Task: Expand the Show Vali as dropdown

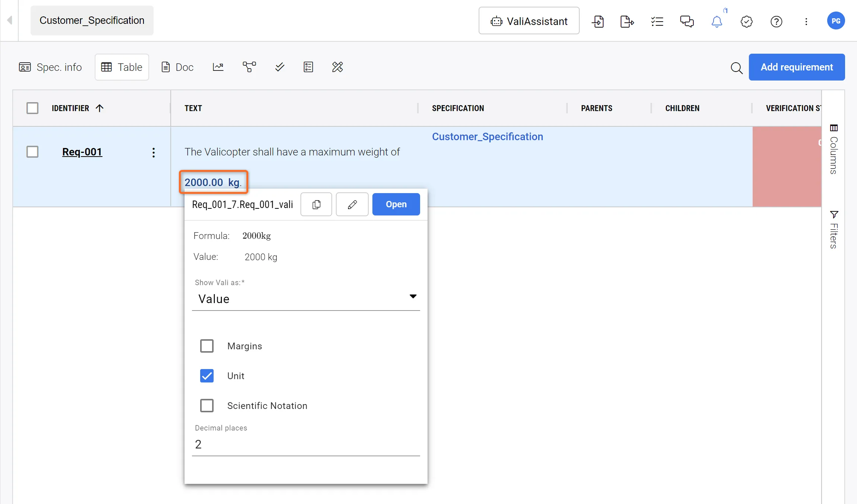Action: pos(306,299)
